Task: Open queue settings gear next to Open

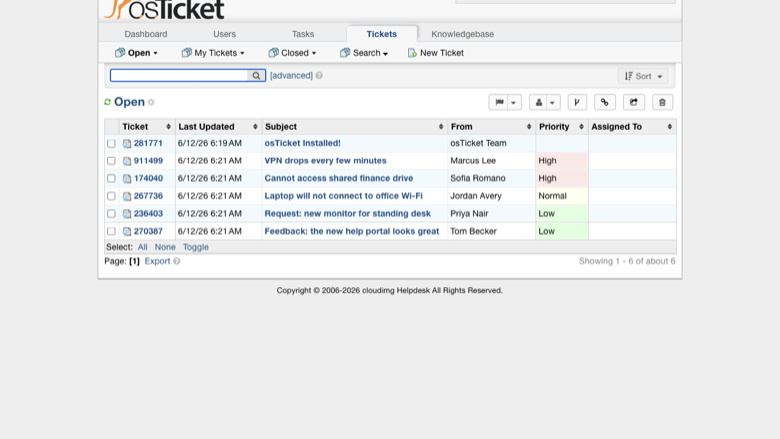Action: (151, 102)
